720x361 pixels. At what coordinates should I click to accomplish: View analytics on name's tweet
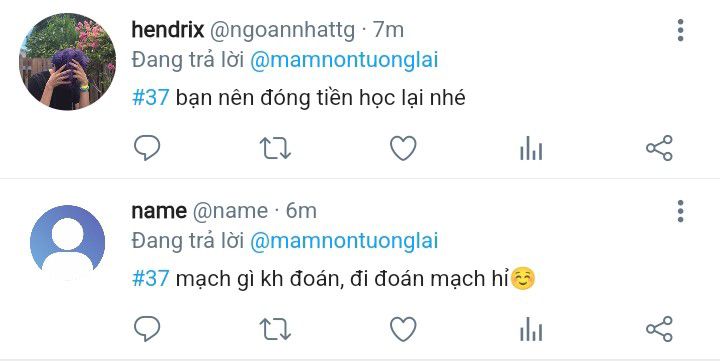click(x=531, y=329)
